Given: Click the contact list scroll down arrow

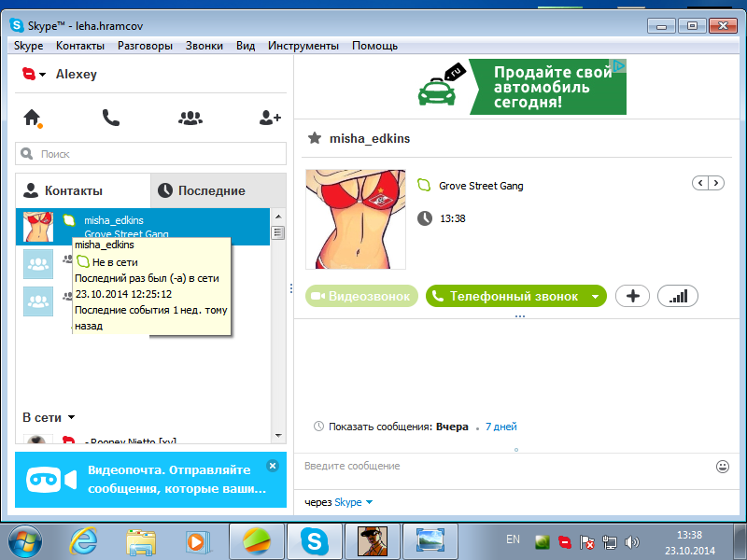Looking at the screenshot, I should click(x=278, y=436).
